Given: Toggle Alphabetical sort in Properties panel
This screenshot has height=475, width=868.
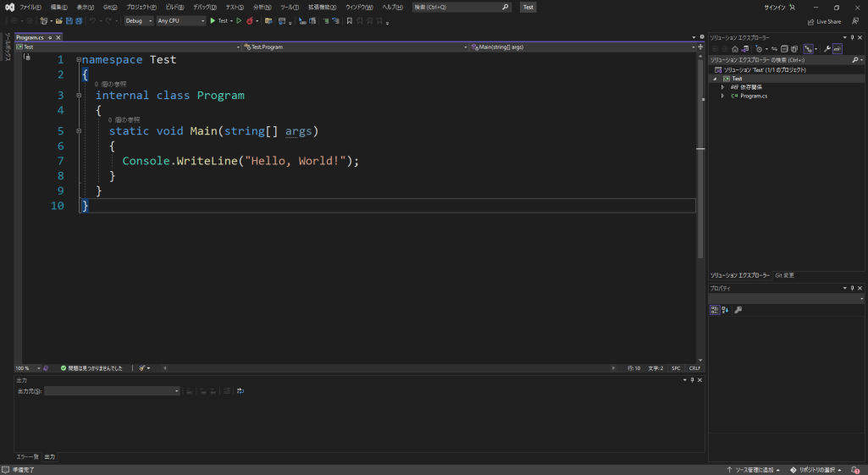Looking at the screenshot, I should (x=725, y=310).
